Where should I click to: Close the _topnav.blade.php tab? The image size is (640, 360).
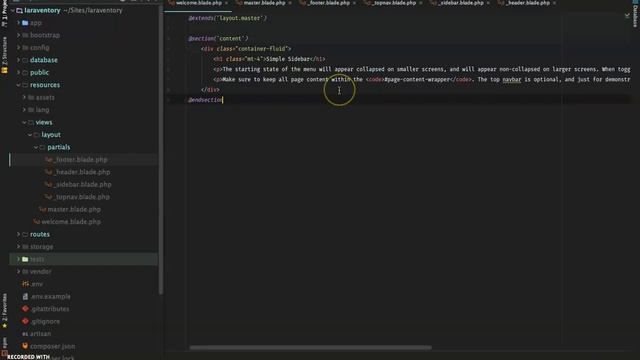[421, 3]
